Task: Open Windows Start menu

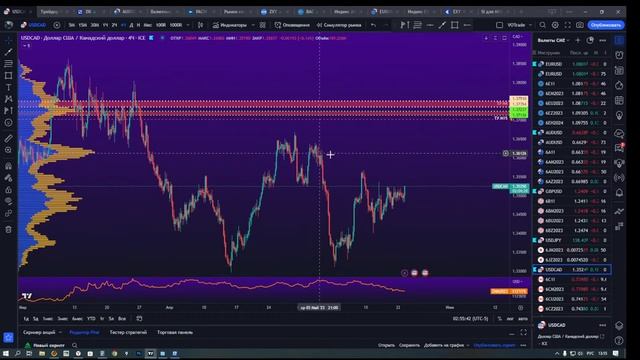Action: pyautogui.click(x=6, y=353)
